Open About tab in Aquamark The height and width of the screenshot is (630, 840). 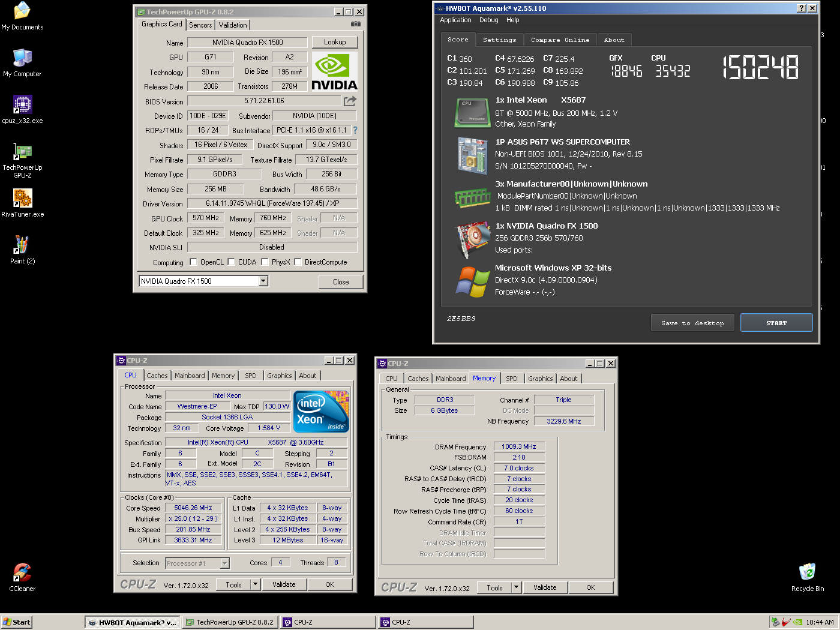[x=614, y=40]
